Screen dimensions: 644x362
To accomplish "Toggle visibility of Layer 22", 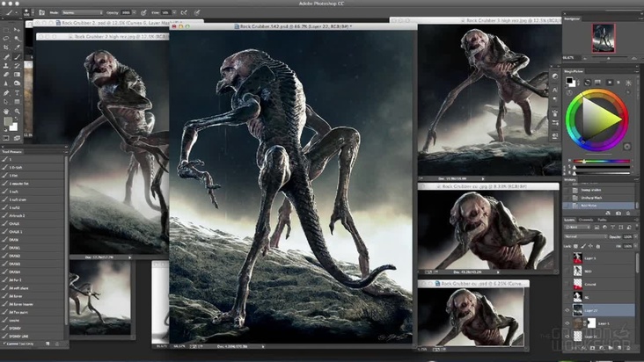I will [x=568, y=310].
